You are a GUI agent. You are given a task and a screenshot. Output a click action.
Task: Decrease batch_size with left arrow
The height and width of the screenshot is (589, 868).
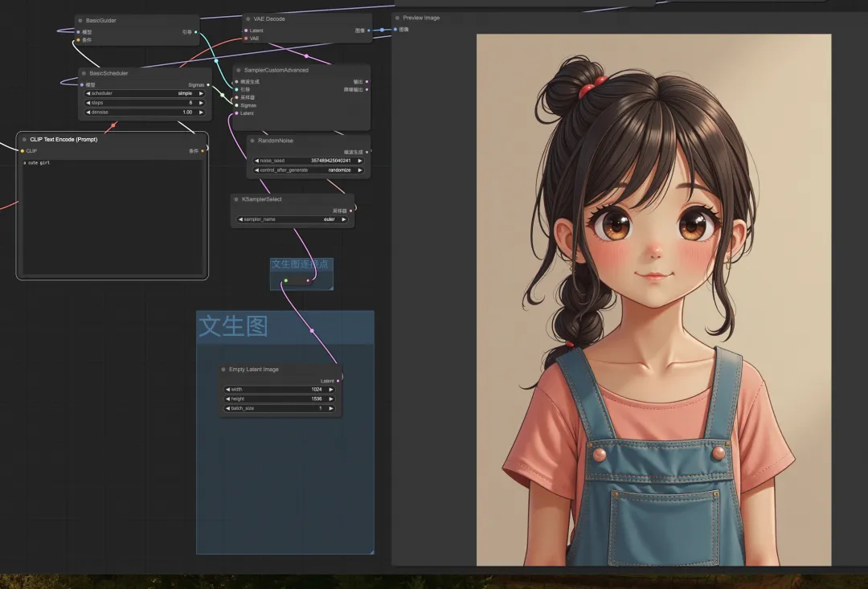click(x=227, y=408)
